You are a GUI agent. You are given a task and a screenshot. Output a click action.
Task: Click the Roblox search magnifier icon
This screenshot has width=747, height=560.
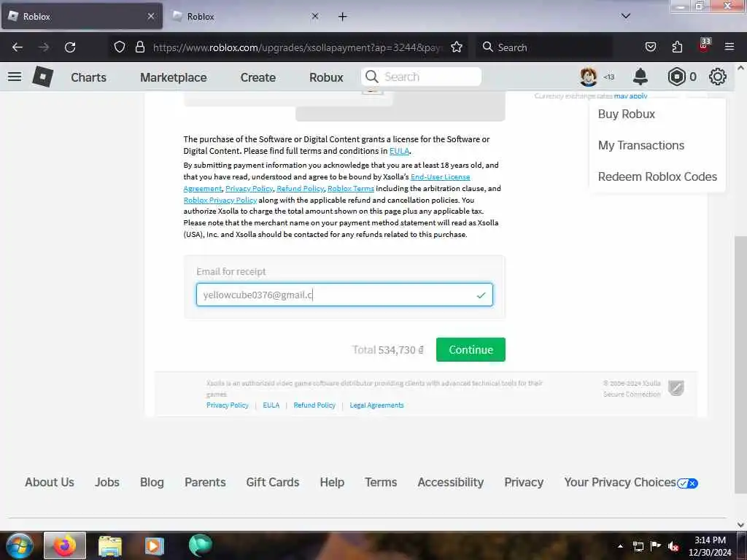pyautogui.click(x=371, y=77)
